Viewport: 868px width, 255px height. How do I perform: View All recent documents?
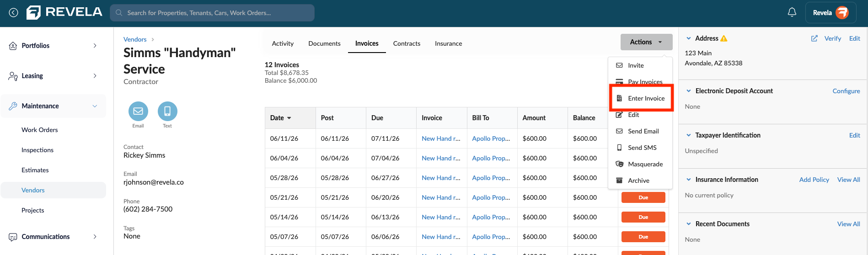click(x=848, y=224)
